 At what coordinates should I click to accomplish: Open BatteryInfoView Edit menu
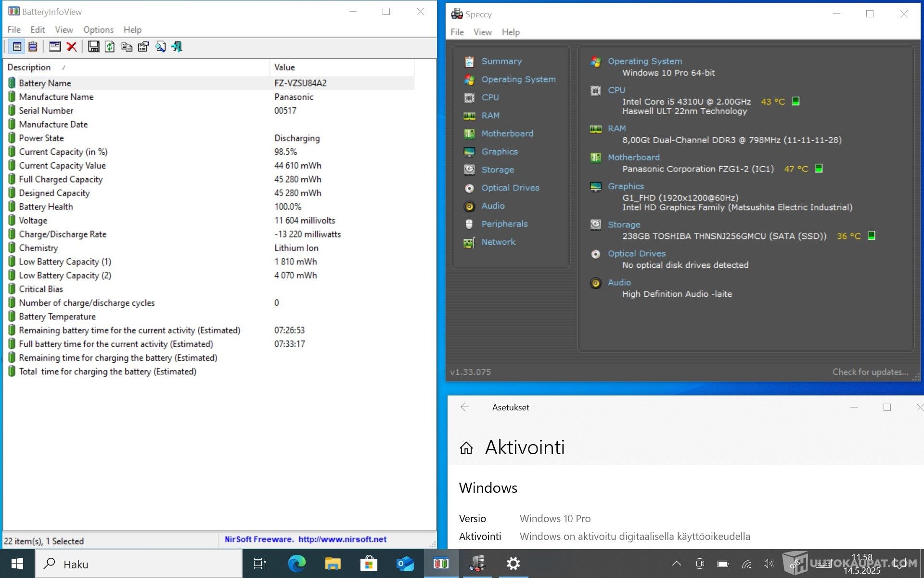38,30
